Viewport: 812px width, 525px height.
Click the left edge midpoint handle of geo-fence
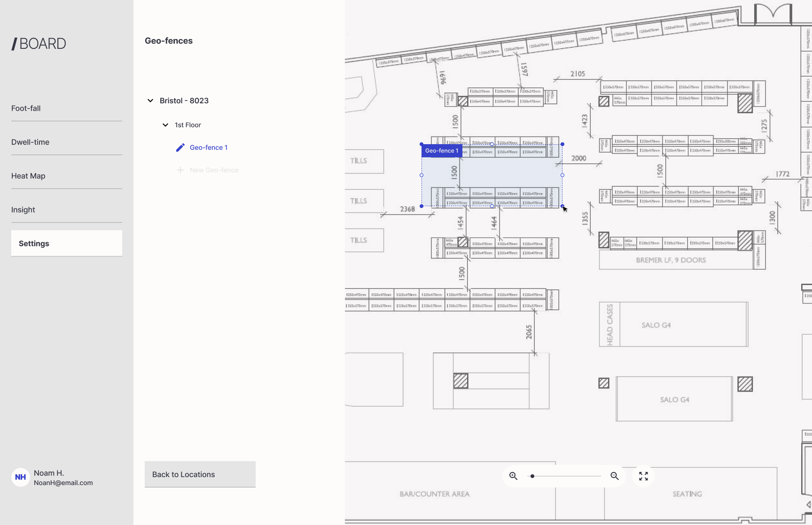(x=422, y=175)
